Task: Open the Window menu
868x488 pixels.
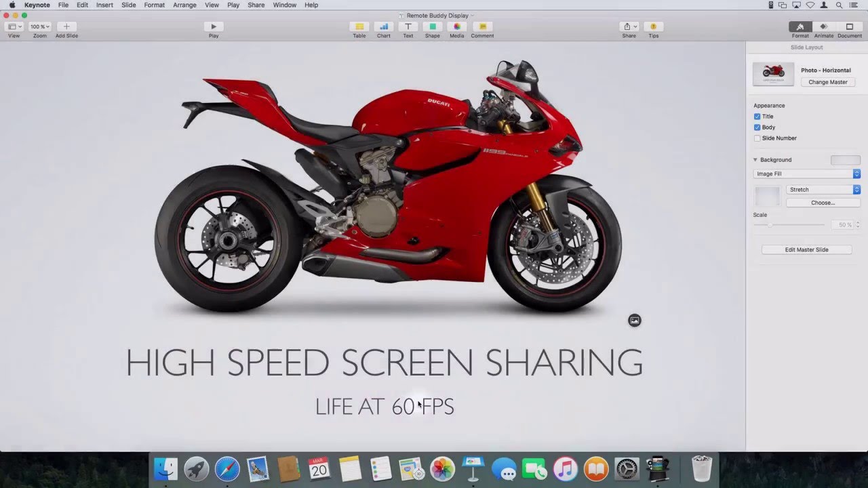Action: coord(285,5)
